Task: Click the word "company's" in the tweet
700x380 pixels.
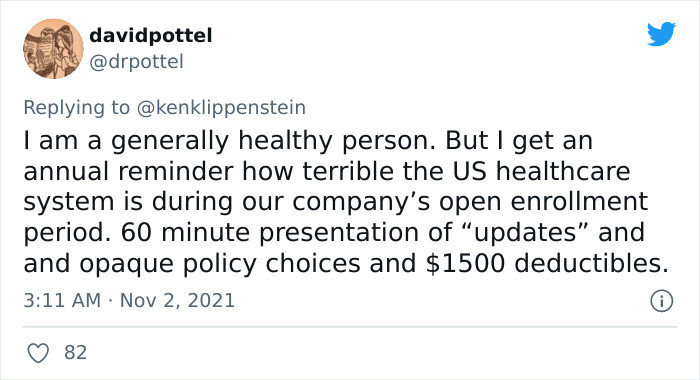Action: [362, 202]
